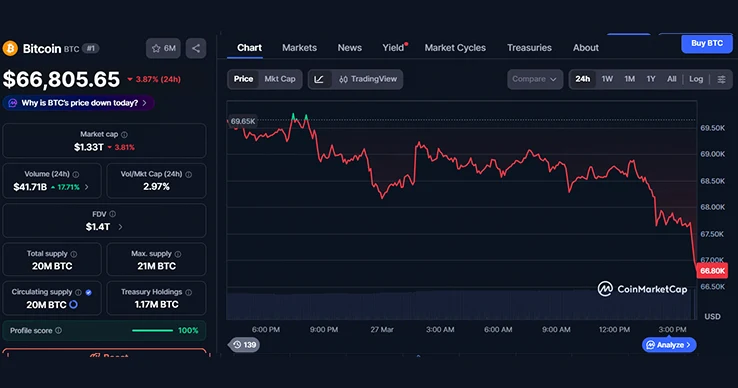Click the AI icon beside price-down question
The image size is (738, 388).
[x=13, y=103]
